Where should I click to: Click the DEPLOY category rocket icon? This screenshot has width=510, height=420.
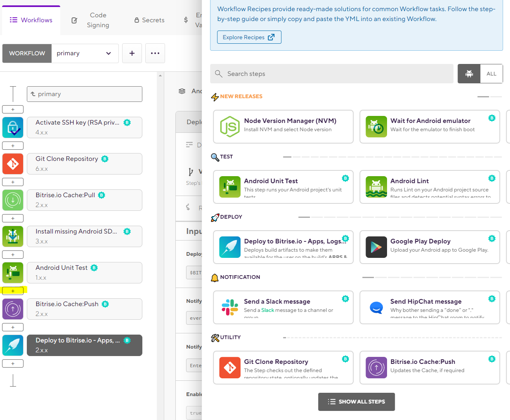click(x=215, y=217)
